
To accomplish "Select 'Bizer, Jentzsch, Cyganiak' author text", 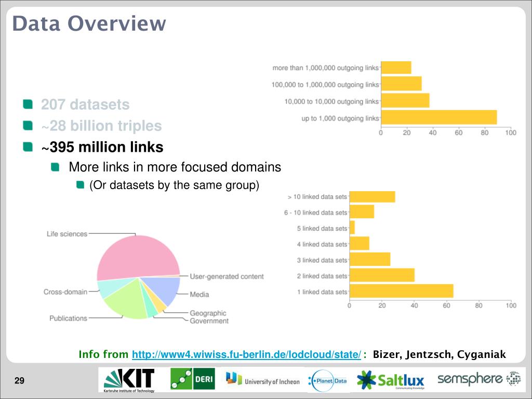I will [x=440, y=354].
